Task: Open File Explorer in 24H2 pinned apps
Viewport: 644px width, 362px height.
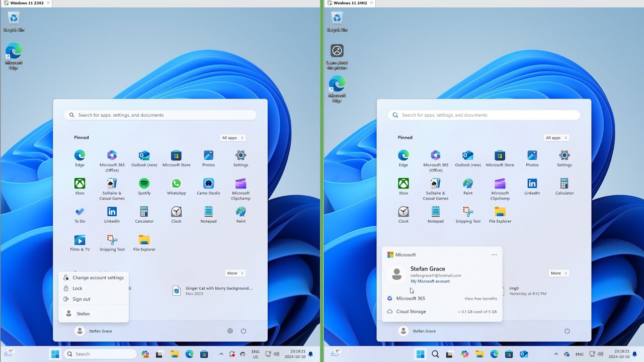Action: pos(500,215)
